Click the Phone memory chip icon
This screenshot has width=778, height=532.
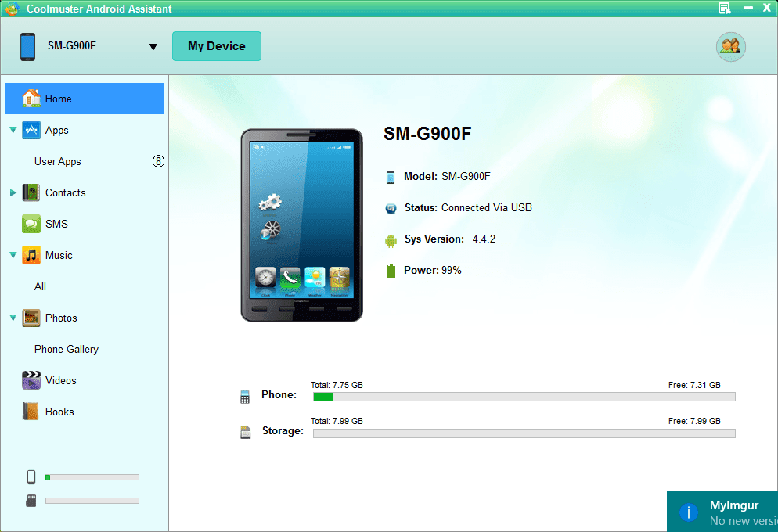(x=245, y=397)
